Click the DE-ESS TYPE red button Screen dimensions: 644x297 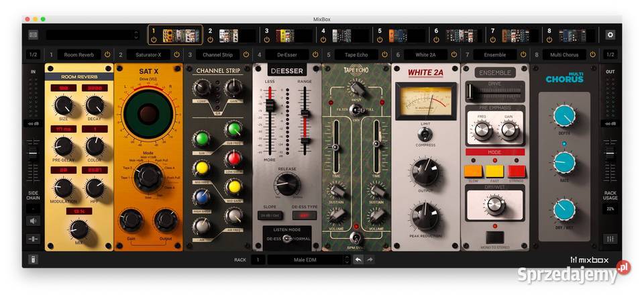tap(305, 215)
